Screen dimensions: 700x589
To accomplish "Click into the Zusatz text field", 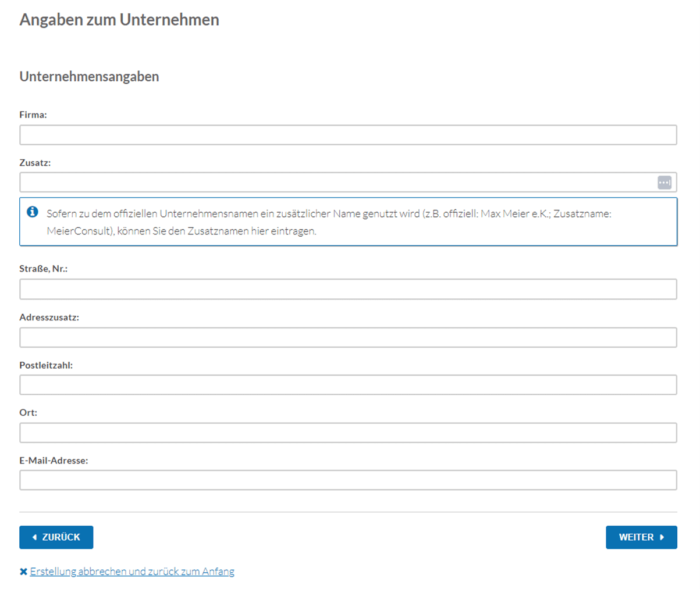I will 337,183.
